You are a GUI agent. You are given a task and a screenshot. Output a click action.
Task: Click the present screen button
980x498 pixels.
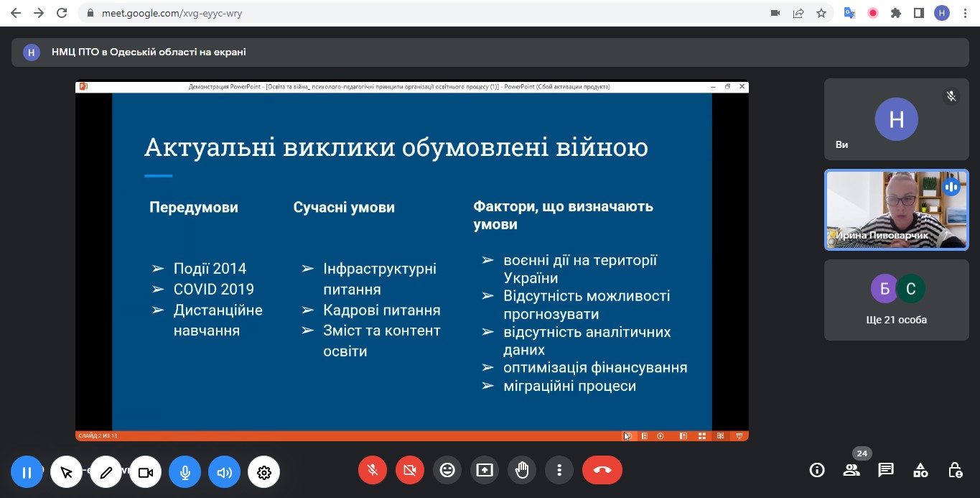point(485,470)
